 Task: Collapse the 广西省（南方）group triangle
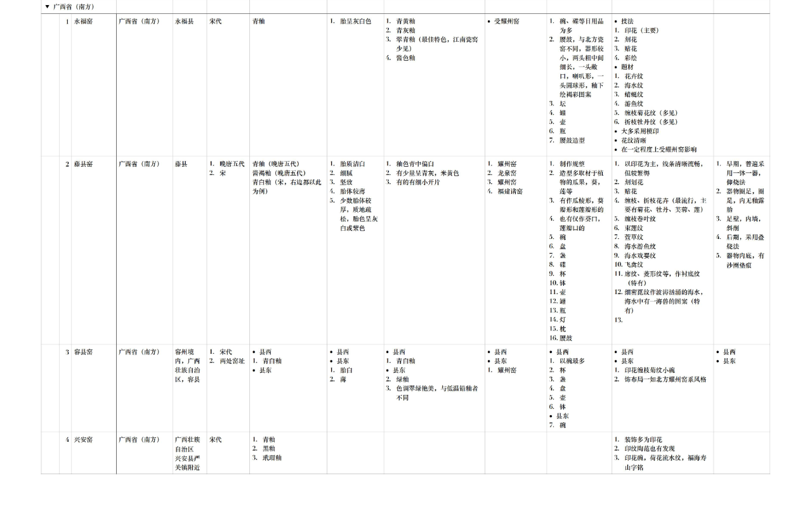point(47,7)
